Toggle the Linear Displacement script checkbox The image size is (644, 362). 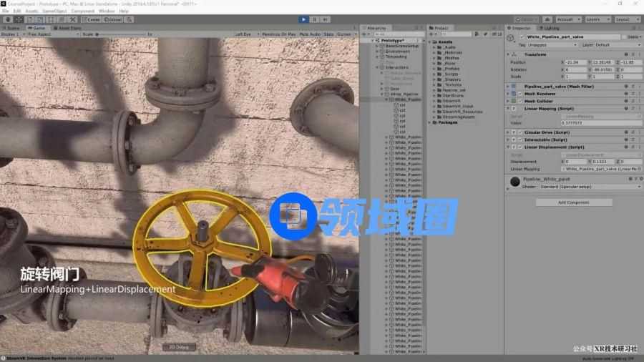pos(520,147)
